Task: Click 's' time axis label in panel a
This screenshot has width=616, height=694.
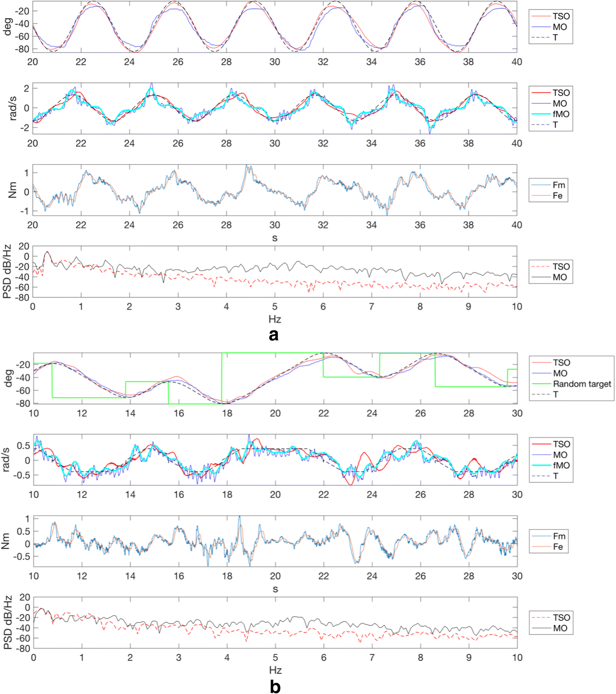Action: click(x=274, y=238)
